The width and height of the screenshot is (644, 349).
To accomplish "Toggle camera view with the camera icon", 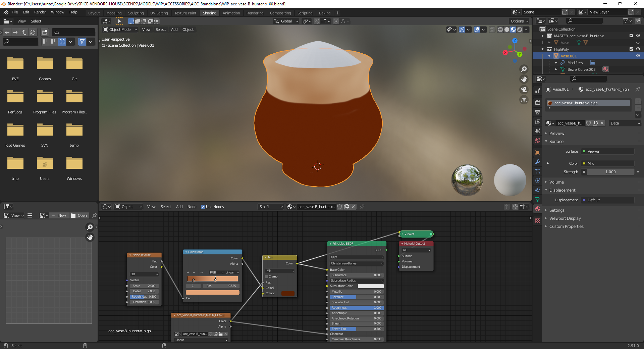I will tap(524, 90).
